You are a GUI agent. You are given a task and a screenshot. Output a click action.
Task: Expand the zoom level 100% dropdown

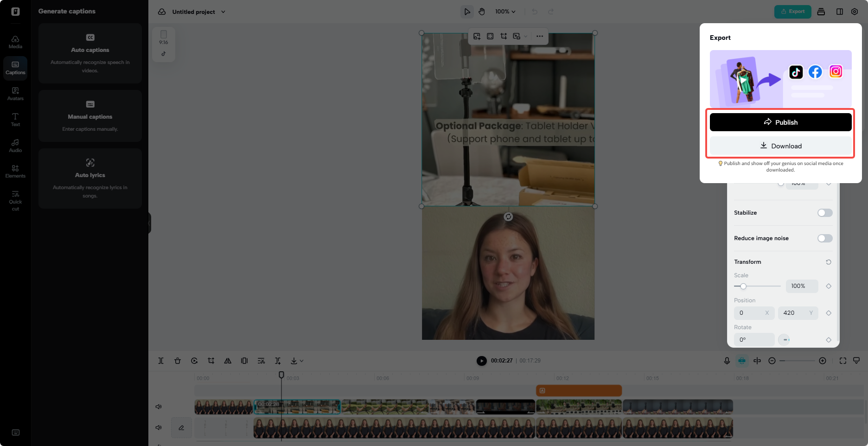click(504, 12)
